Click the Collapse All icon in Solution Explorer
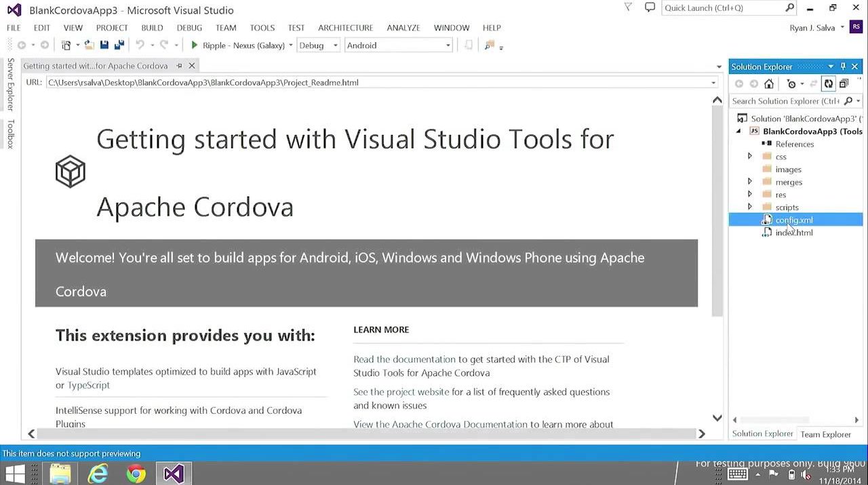868x485 pixels. click(x=844, y=83)
